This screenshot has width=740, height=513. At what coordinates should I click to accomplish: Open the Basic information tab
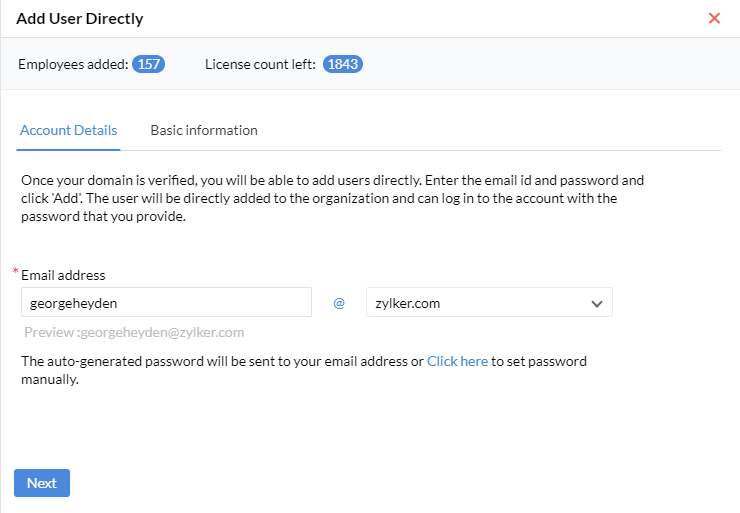(x=204, y=130)
